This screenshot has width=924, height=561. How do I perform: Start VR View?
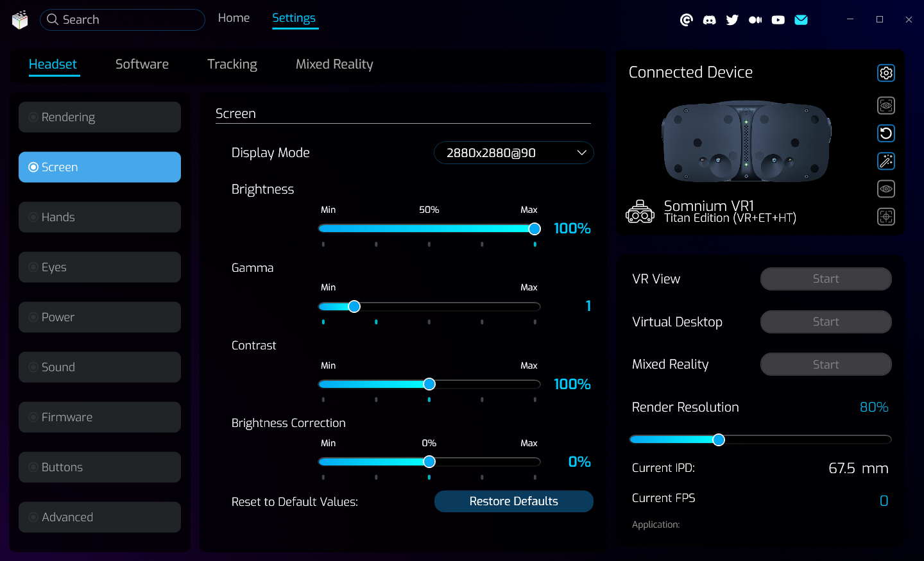click(826, 279)
